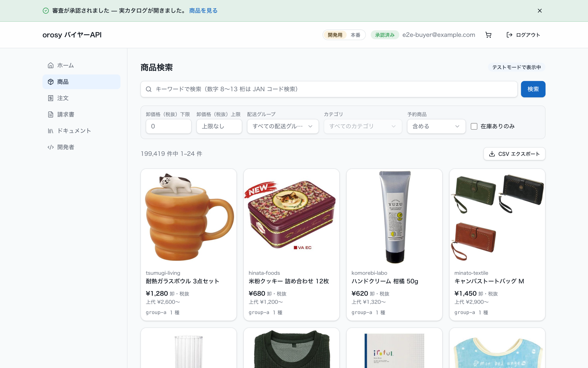Viewport: 588px width, 368px height.
Task: Click the developer code icon in sidebar
Action: pyautogui.click(x=51, y=147)
